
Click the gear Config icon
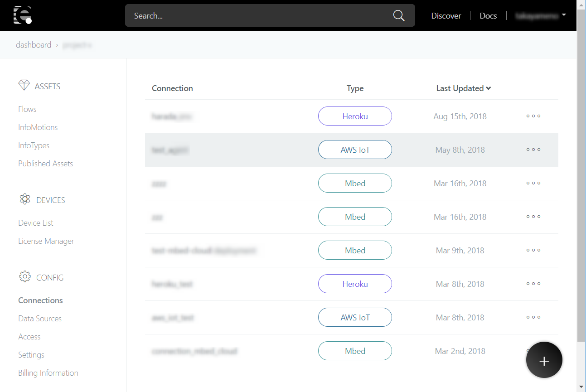25,277
